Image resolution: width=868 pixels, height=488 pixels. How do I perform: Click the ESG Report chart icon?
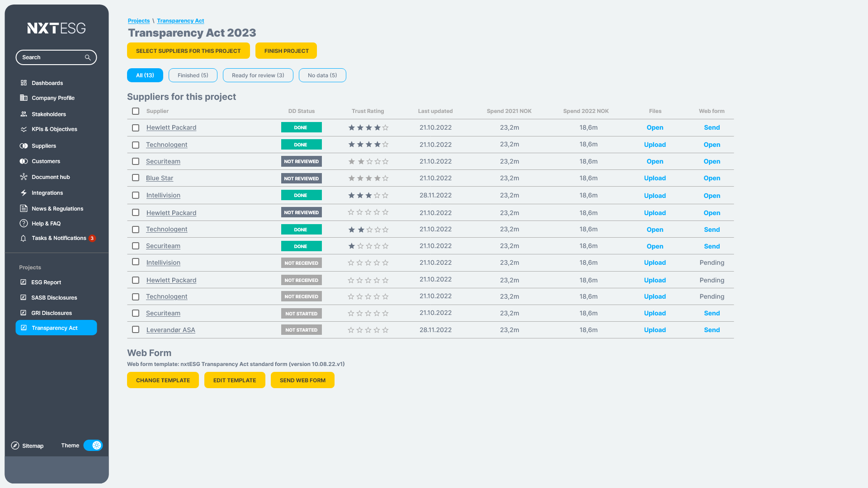pyautogui.click(x=24, y=282)
